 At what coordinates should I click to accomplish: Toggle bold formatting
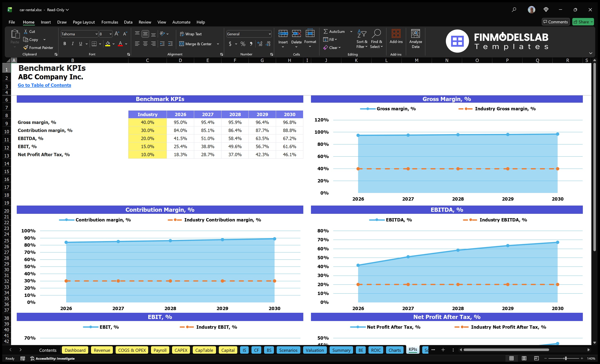coord(65,44)
